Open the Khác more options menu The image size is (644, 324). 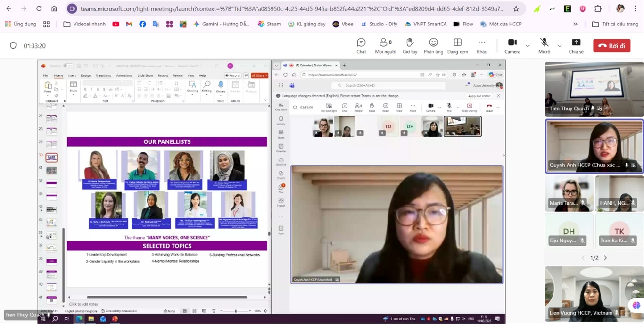pos(481,46)
